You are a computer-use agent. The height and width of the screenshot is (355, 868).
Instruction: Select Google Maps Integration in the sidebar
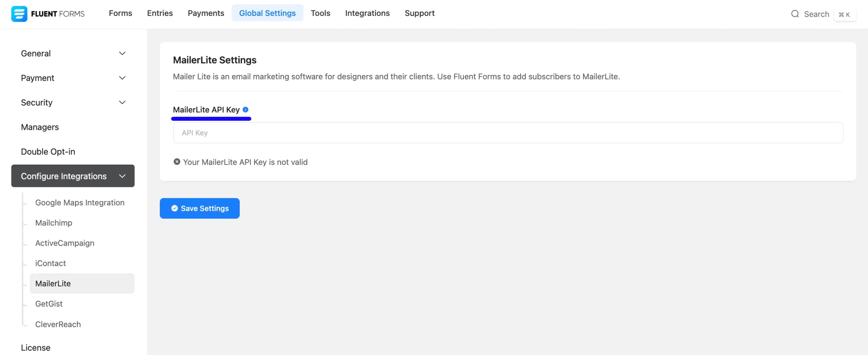pyautogui.click(x=80, y=203)
